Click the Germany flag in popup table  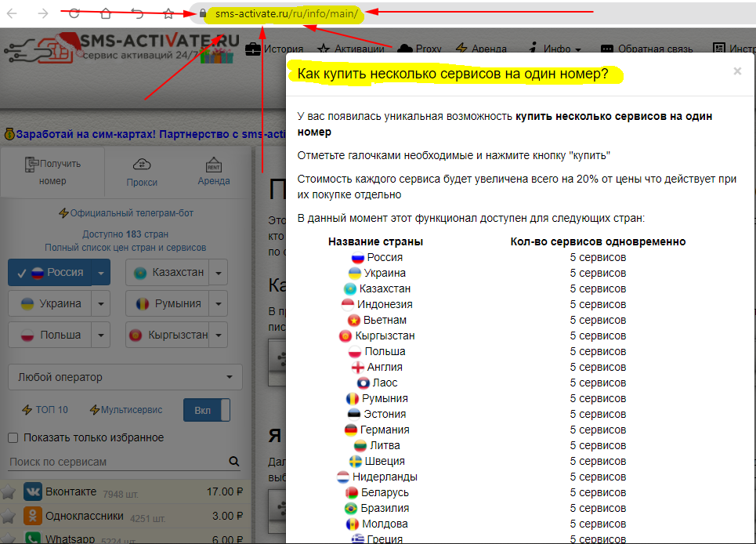point(350,430)
